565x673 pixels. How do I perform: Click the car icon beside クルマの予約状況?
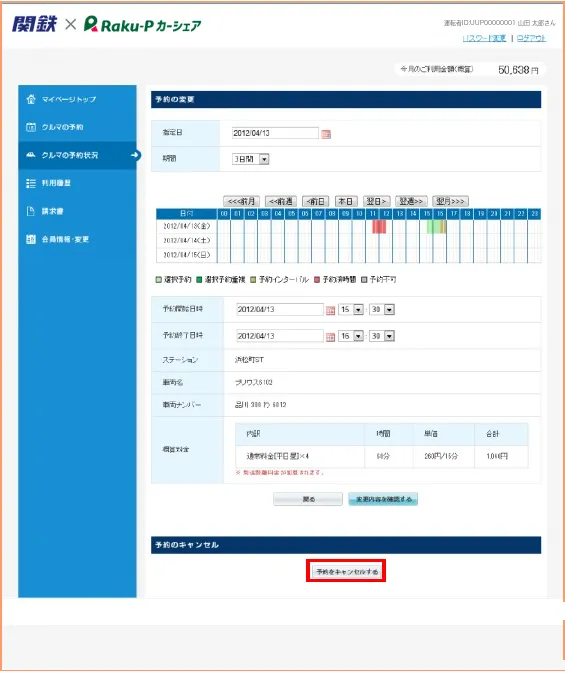[31, 155]
